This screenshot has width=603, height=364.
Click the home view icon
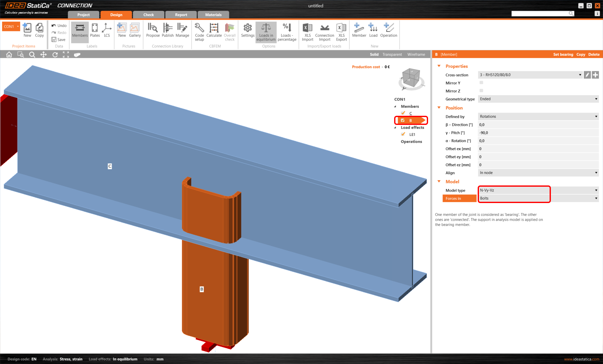[9, 55]
